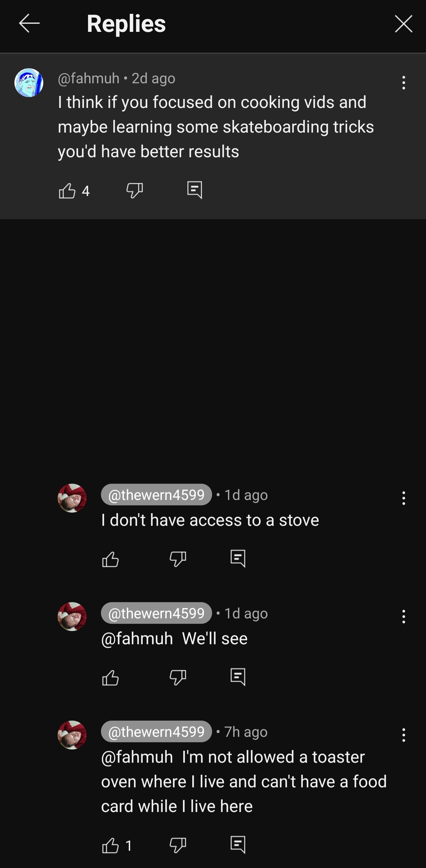Viewport: 426px width, 868px height.
Task: Reply to the "We'll see" comment
Action: coord(238,677)
